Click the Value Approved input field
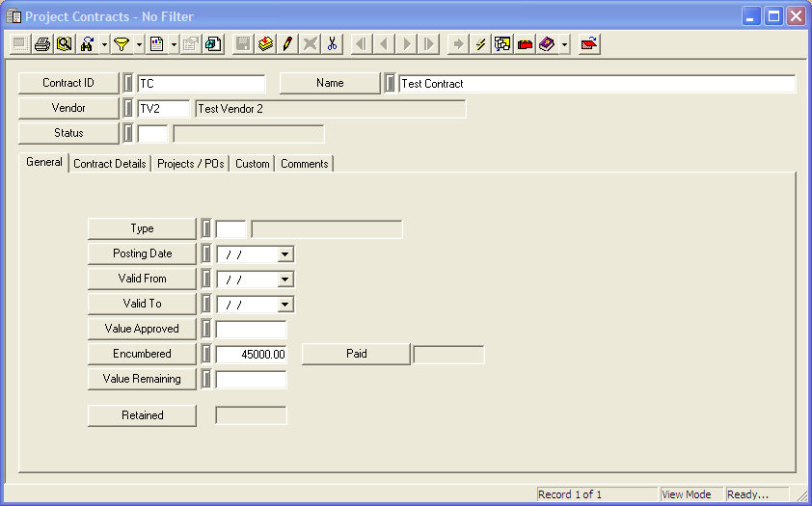Screen dimensions: 812x506 (x=251, y=330)
